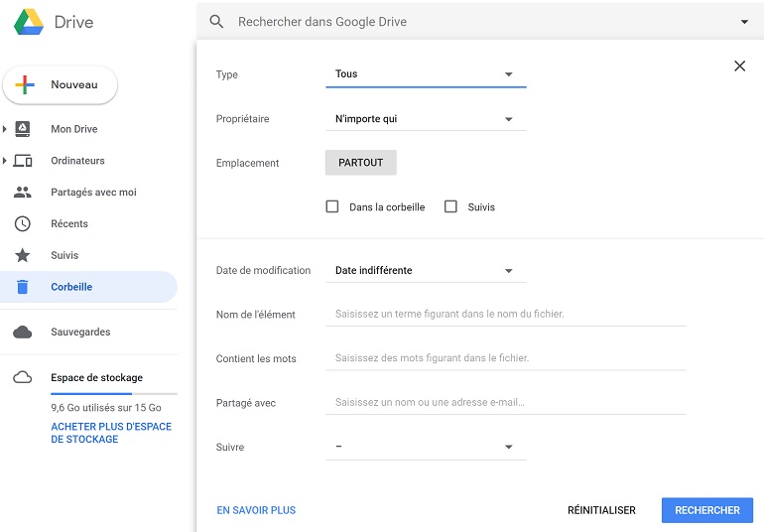Click the magnifier search icon

[x=216, y=22]
